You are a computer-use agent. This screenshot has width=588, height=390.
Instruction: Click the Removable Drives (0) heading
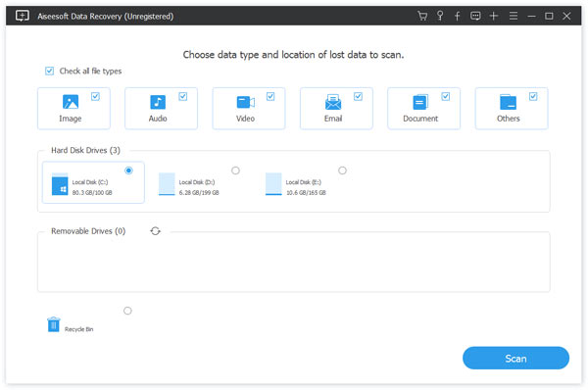(x=88, y=231)
